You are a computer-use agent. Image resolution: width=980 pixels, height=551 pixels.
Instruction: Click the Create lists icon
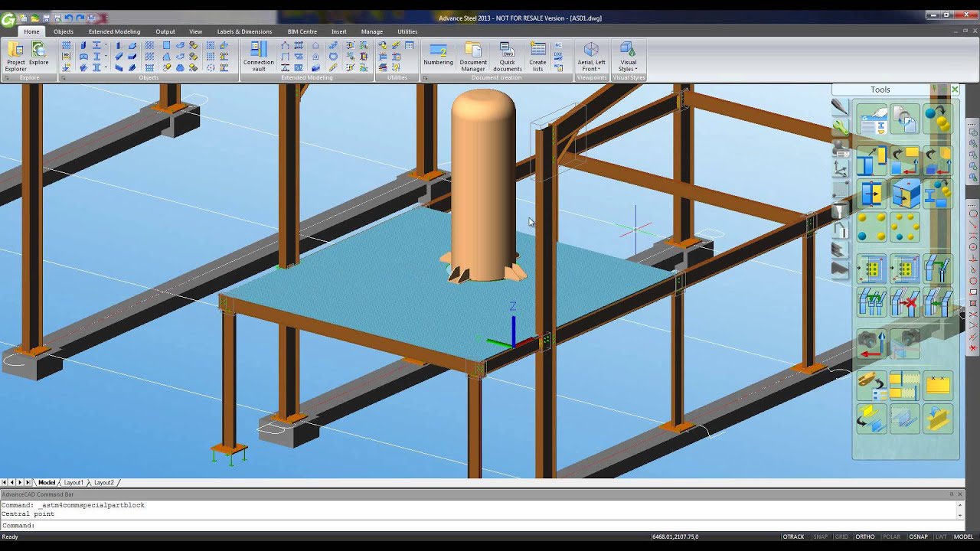[x=538, y=57]
